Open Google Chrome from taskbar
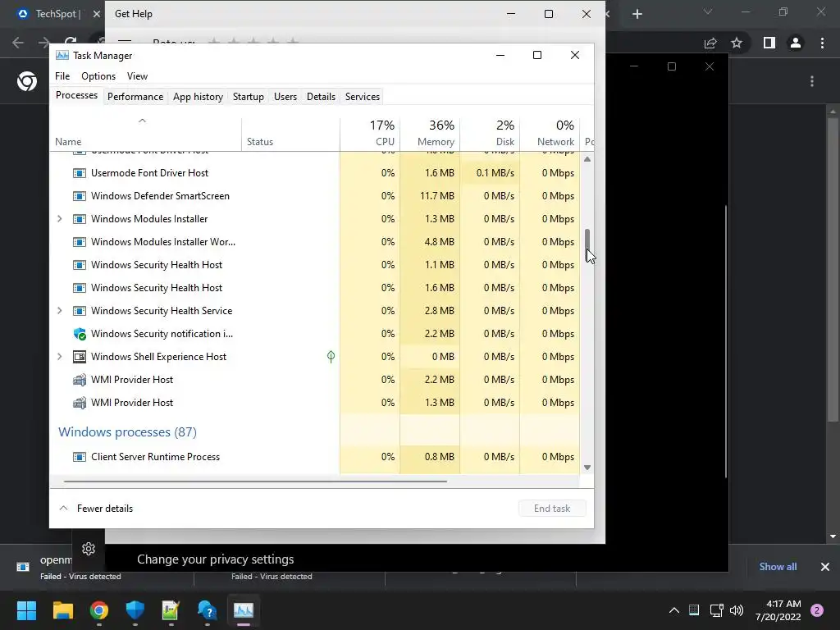840x630 pixels. [x=99, y=610]
